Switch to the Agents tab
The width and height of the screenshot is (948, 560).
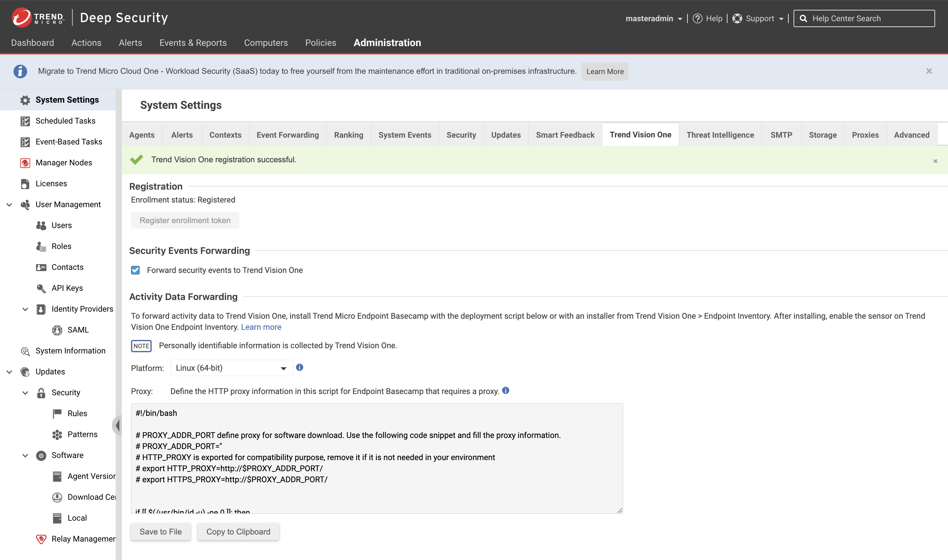click(x=141, y=135)
